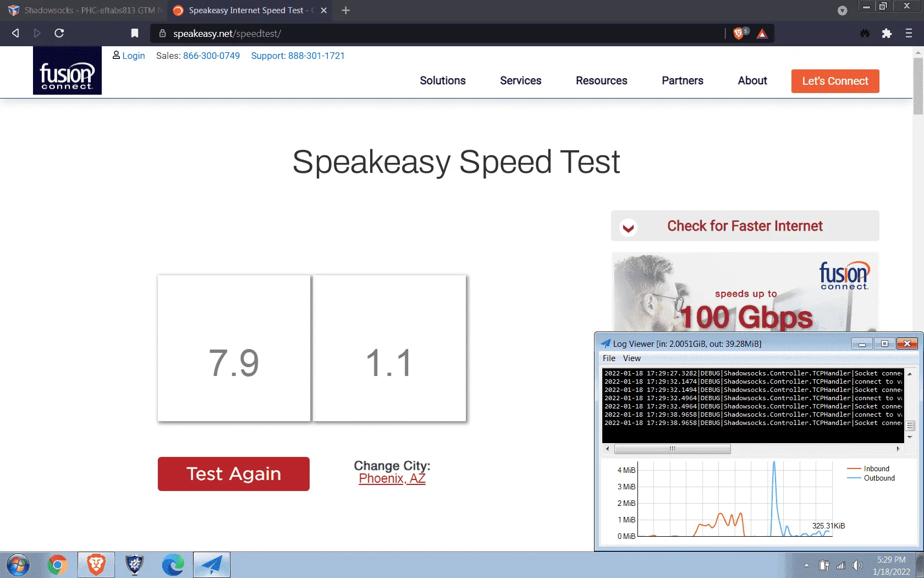Click Support phone number 888-301-1721

(x=316, y=56)
